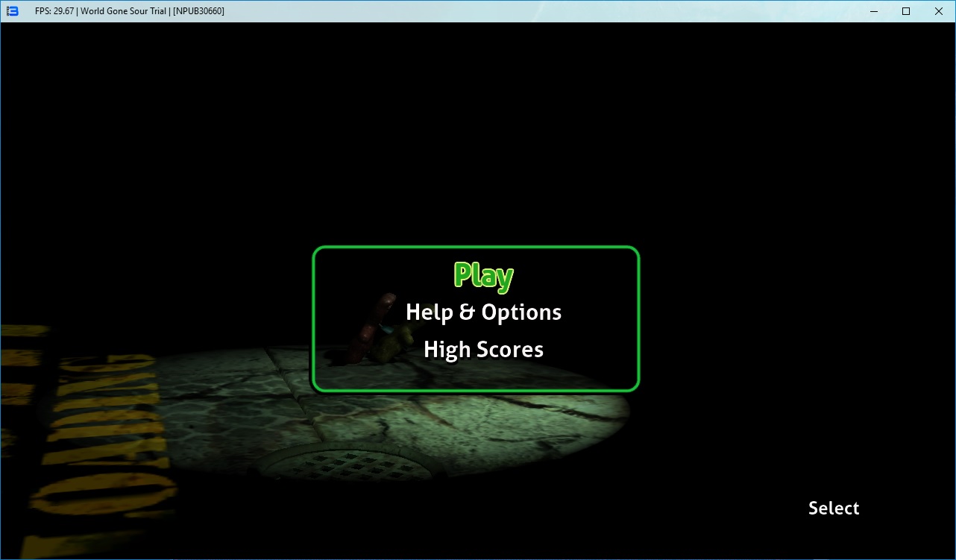Screen dimensions: 956x560
Task: Click the NPUB30660 serial in the title
Action: [x=198, y=11]
